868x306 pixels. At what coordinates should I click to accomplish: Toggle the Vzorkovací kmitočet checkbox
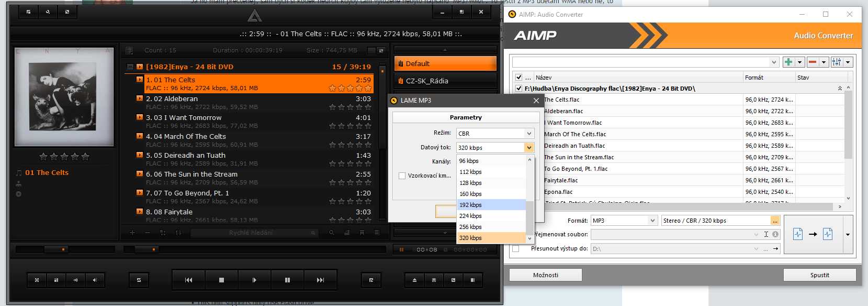click(x=402, y=176)
